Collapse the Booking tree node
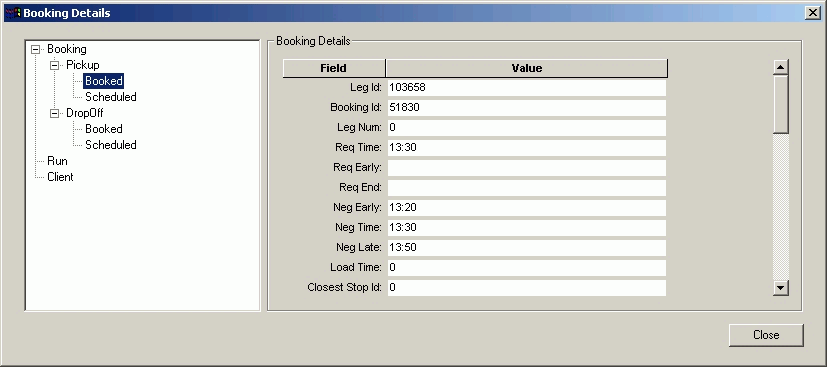 [35, 49]
